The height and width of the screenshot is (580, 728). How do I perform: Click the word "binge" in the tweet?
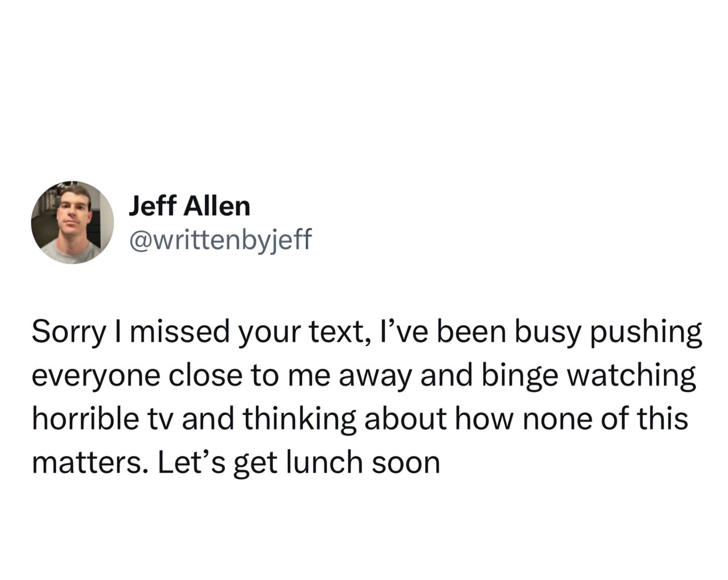coord(520,376)
